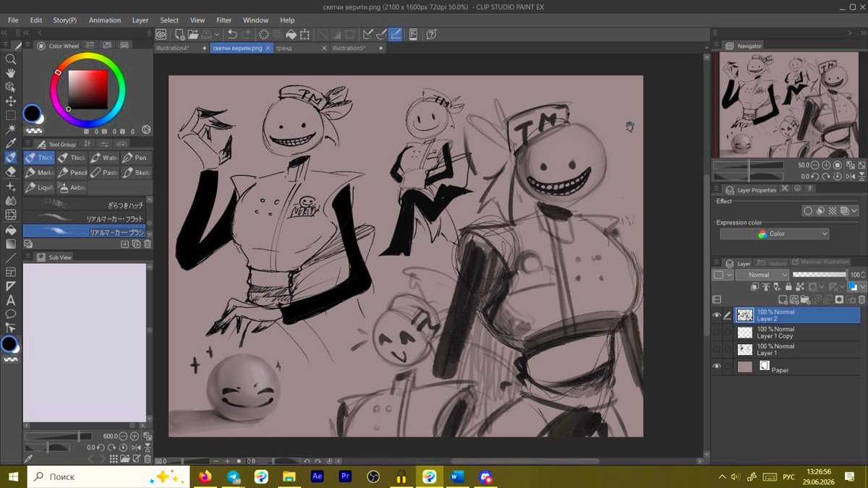
Task: Delete sub tool with trash icon
Action: pos(148,244)
